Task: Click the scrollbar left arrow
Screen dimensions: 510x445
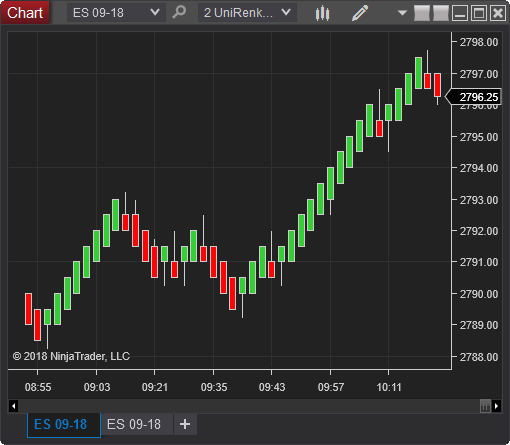Action: coord(14,406)
